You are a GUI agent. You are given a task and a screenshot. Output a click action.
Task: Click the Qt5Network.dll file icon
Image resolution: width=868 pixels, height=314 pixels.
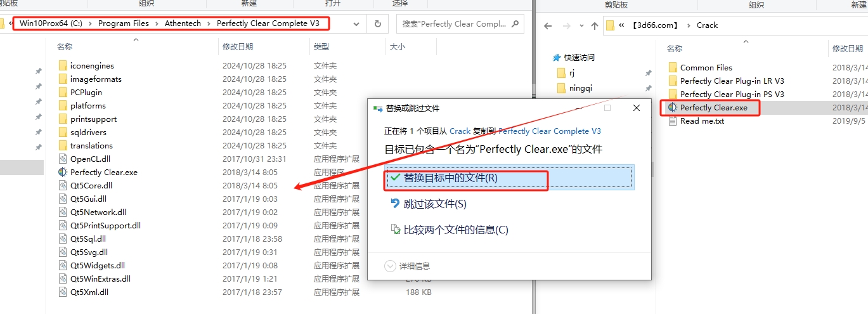tap(62, 212)
